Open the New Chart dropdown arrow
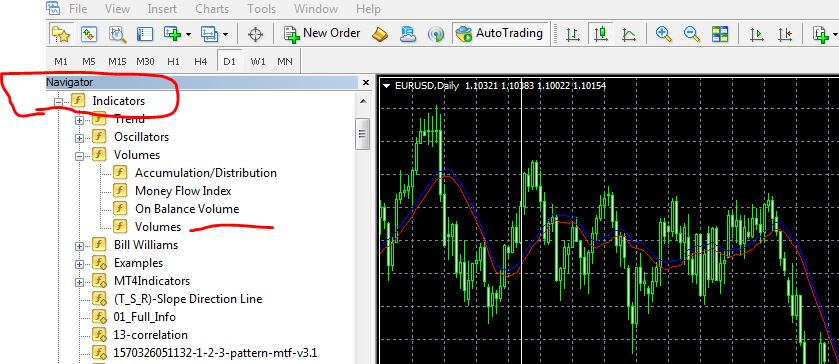This screenshot has width=839, height=364. click(x=188, y=35)
